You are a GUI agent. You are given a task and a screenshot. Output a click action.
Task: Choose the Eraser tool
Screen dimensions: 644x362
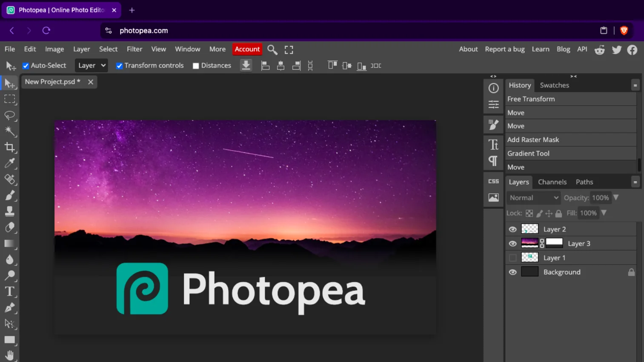tap(10, 228)
